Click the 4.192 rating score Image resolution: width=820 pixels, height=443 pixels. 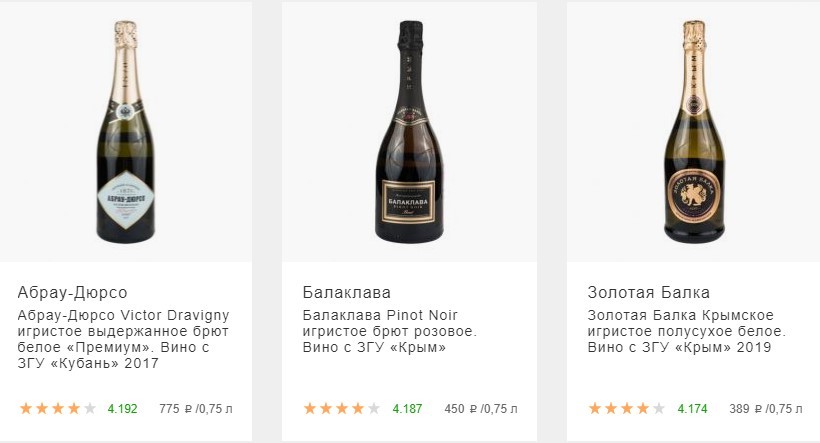pos(122,409)
